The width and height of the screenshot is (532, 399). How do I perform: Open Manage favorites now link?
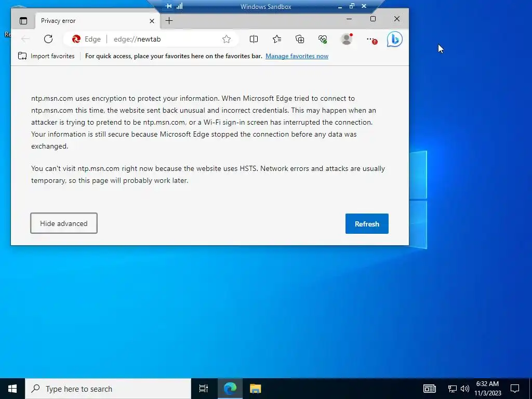click(297, 56)
